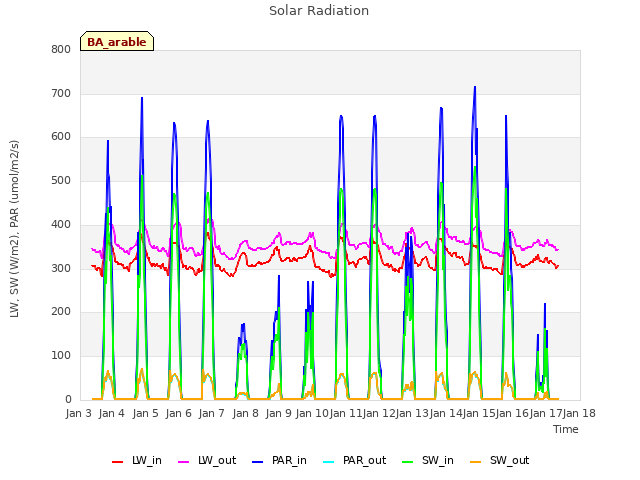Viewport: 640px width, 480px height.
Task: Click the Jan 9 x-axis tick label
Action: (x=278, y=413)
